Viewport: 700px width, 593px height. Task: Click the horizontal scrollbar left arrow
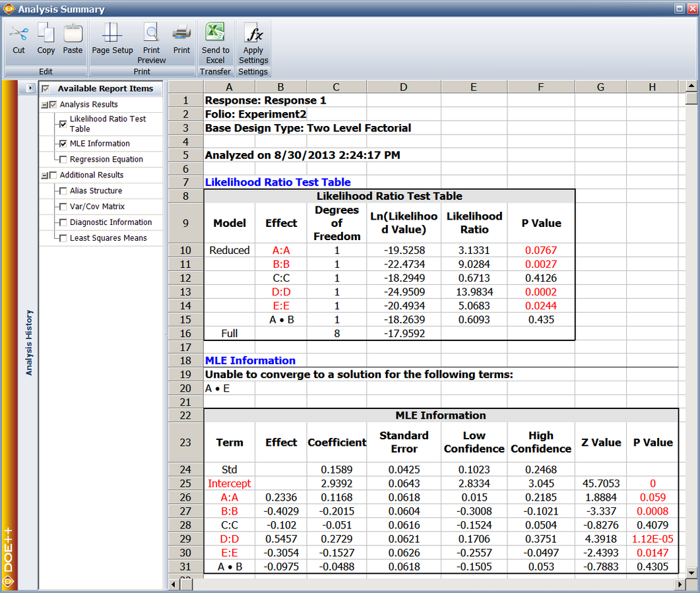174,584
